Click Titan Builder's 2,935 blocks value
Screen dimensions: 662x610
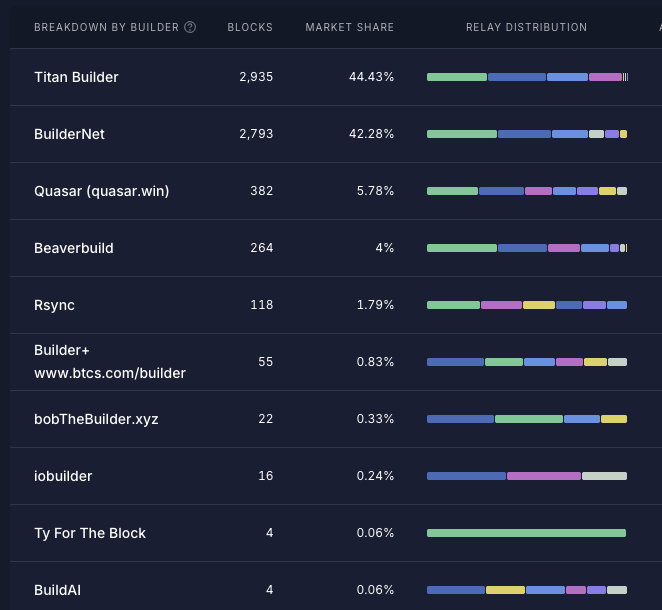tap(256, 77)
